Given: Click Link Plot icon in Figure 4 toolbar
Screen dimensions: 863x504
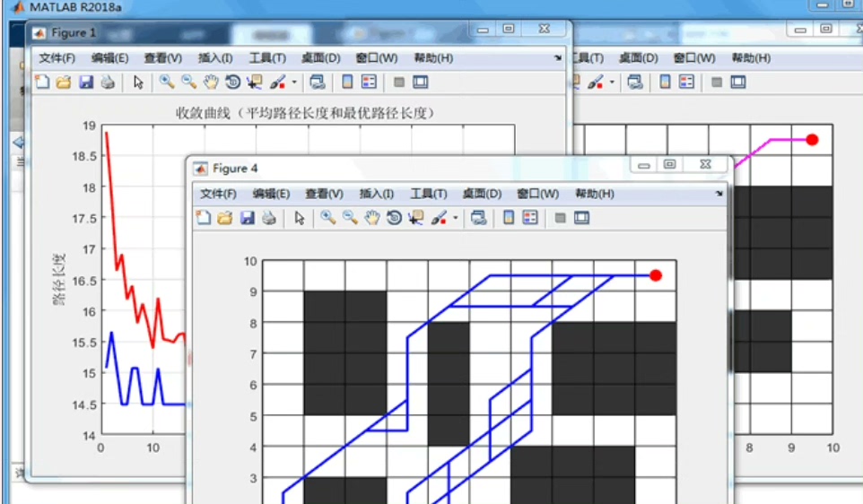Looking at the screenshot, I should [478, 217].
